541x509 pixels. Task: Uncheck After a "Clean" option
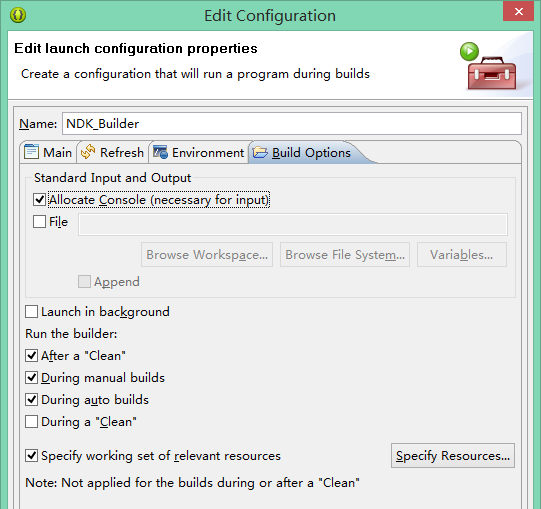coord(31,355)
